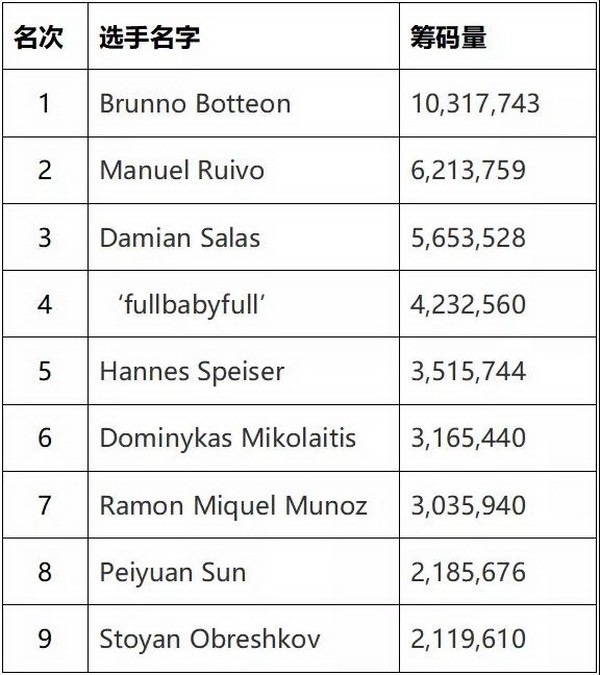Image resolution: width=600 pixels, height=675 pixels.
Task: Select chip count 10,317,743
Action: pyautogui.click(x=475, y=104)
